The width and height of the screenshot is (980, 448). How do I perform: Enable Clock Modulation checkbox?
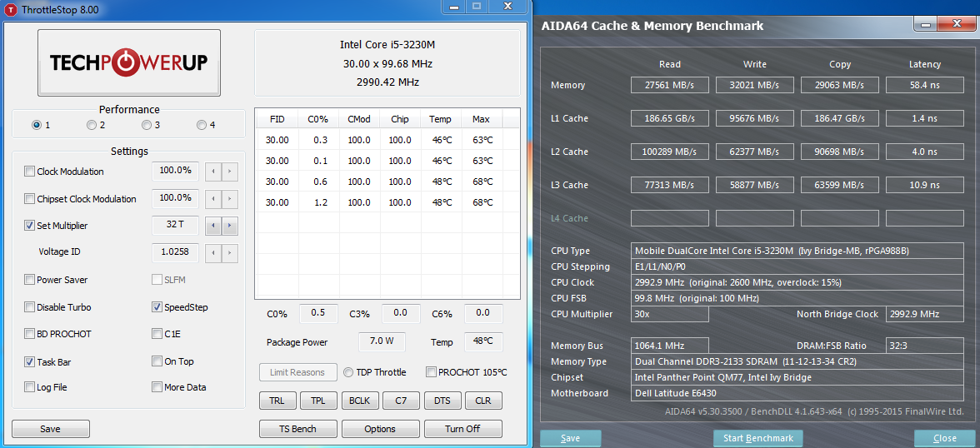pyautogui.click(x=29, y=172)
